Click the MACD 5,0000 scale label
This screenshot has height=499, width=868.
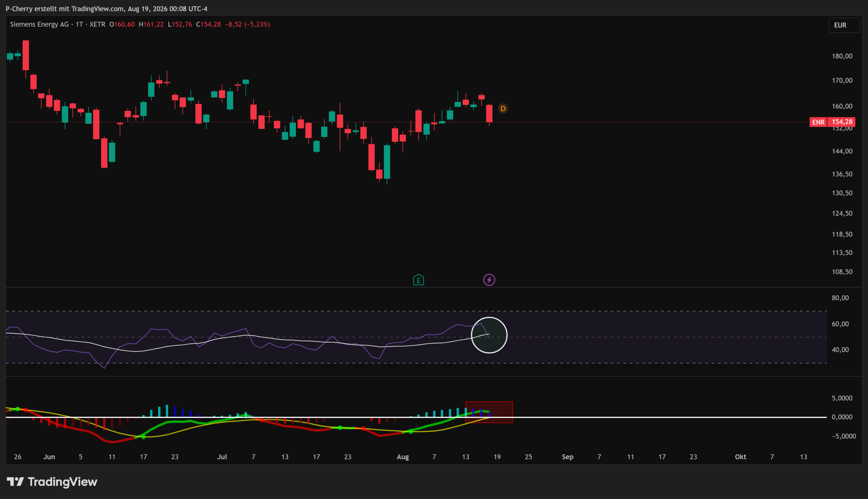coord(842,398)
